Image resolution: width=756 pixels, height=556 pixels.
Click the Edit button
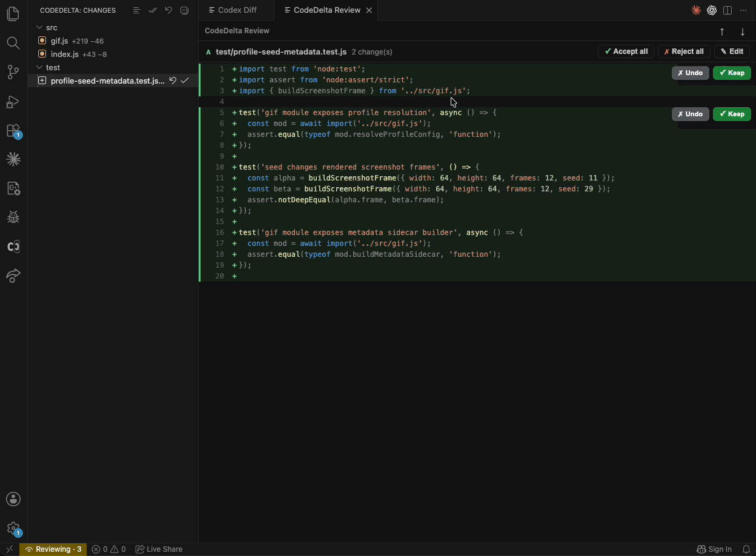pos(732,51)
